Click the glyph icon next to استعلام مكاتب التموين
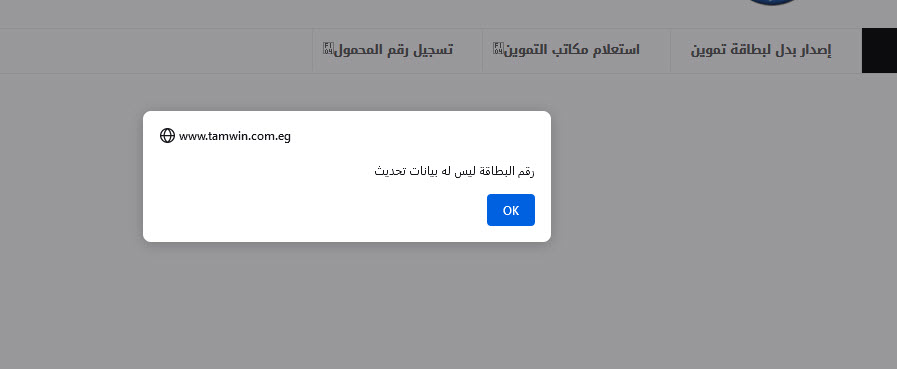 pyautogui.click(x=498, y=48)
